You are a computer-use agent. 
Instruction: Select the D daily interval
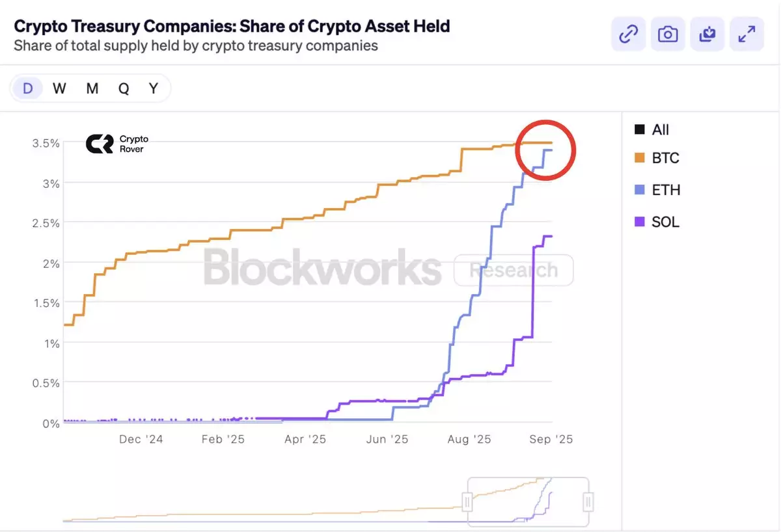(x=27, y=88)
